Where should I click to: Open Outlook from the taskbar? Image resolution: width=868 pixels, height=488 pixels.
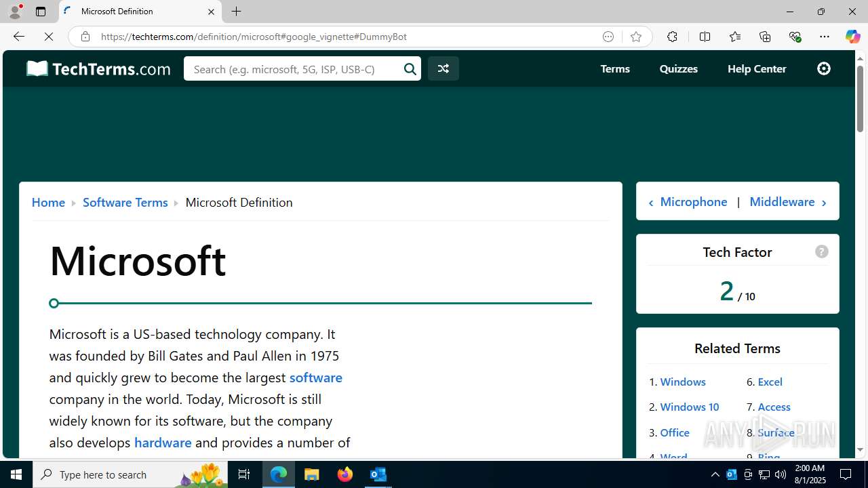coord(378,474)
